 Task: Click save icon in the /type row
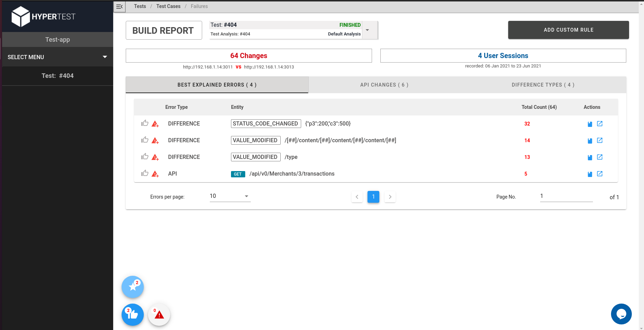point(590,158)
